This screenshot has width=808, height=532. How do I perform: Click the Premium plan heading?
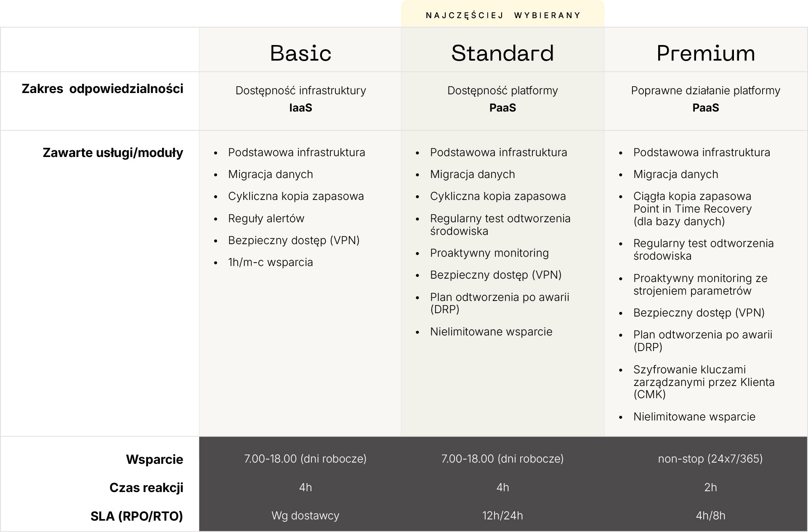[x=706, y=53]
